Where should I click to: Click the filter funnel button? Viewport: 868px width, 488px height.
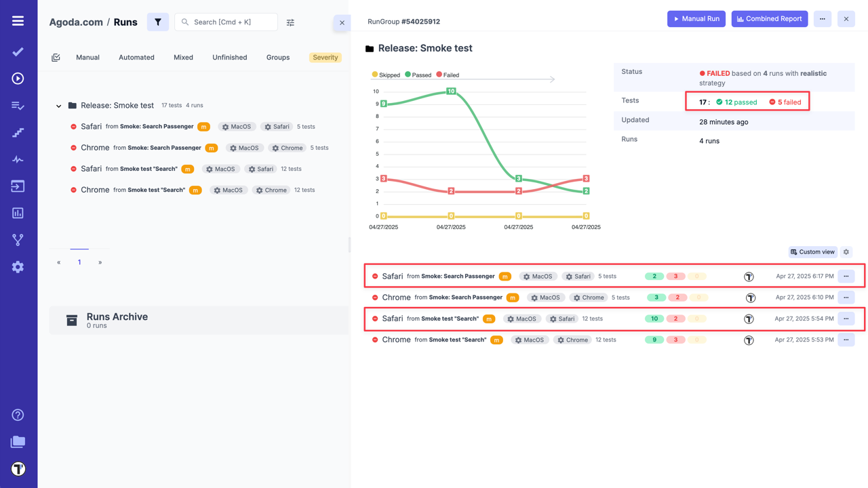158,22
